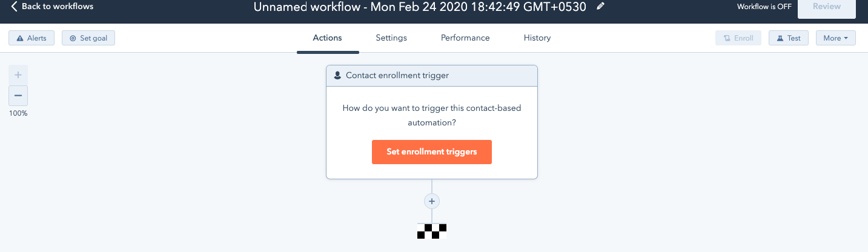Click the back arrow chevron icon
The height and width of the screenshot is (252, 868).
pos(14,7)
